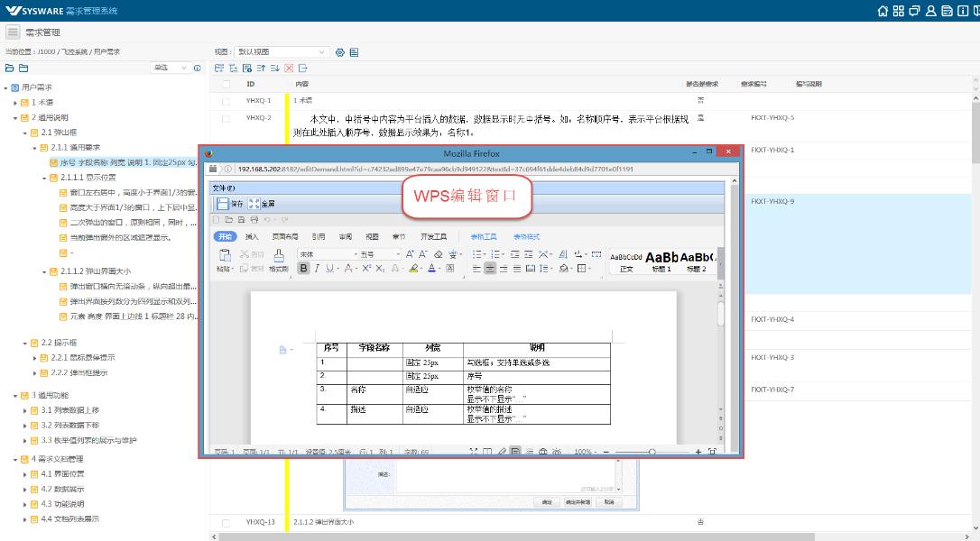Image resolution: width=980 pixels, height=541 pixels.
Task: Open the 默认视图 view dropdown
Action: [x=282, y=52]
